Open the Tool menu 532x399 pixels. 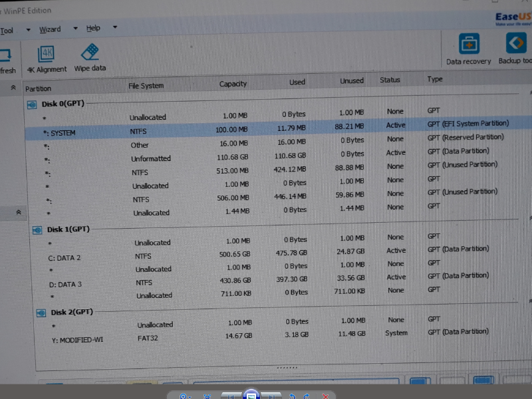pos(7,31)
